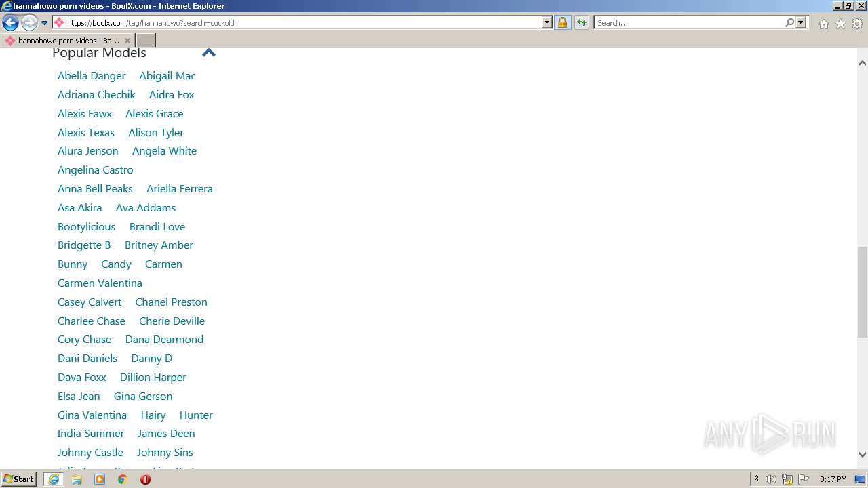The image size is (868, 488).
Task: Go back with the browser Back arrow
Action: [10, 23]
